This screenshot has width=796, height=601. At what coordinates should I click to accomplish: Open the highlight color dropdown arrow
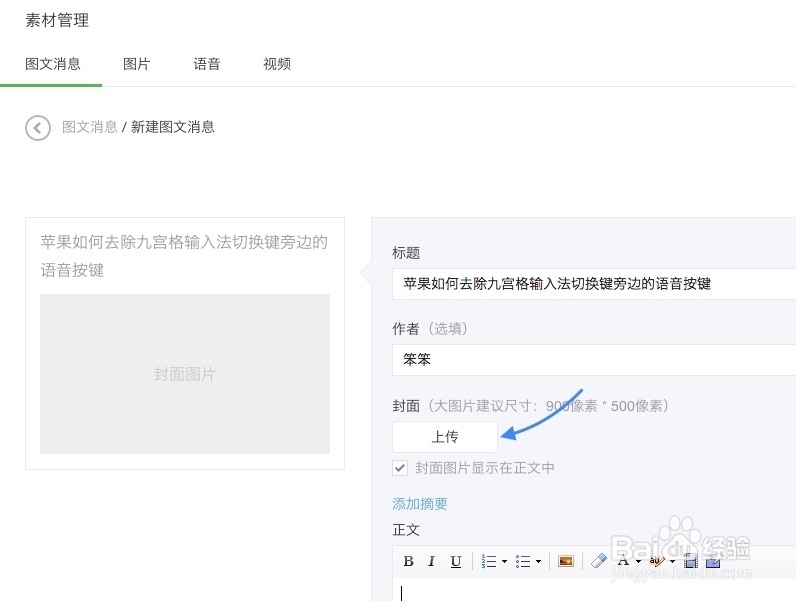[x=673, y=561]
